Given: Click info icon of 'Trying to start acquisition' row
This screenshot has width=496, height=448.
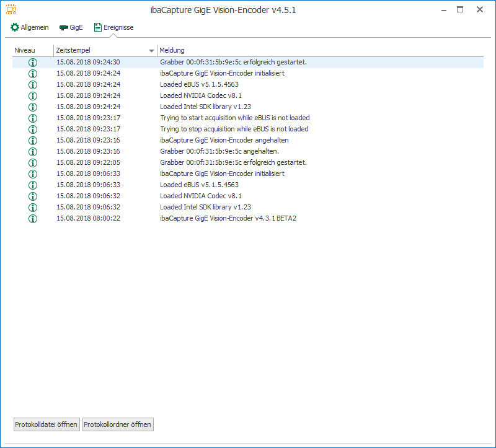Looking at the screenshot, I should [33, 118].
